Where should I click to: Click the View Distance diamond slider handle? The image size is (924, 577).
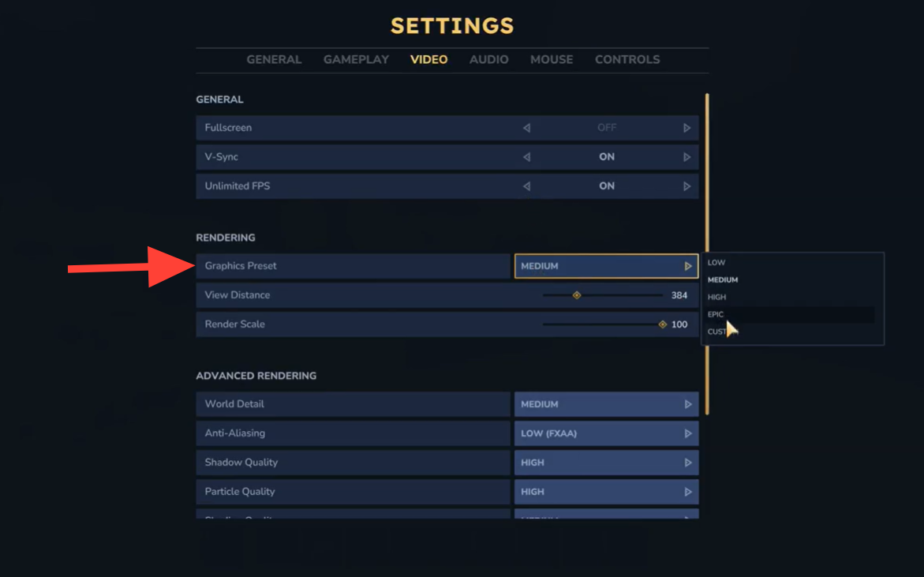pyautogui.click(x=577, y=295)
